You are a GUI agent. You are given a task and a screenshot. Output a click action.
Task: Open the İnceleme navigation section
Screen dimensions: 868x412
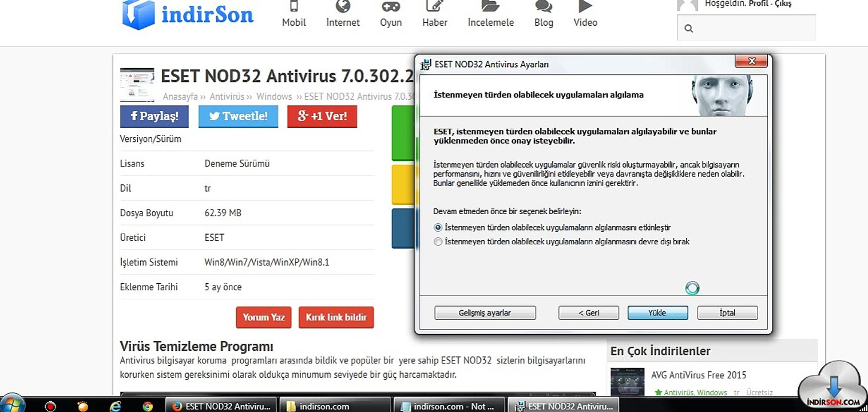491,14
